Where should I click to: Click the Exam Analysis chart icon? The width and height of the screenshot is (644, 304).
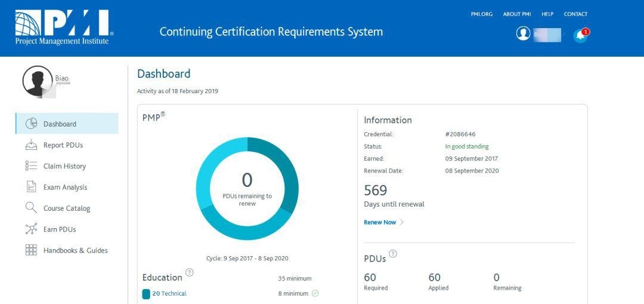32,187
